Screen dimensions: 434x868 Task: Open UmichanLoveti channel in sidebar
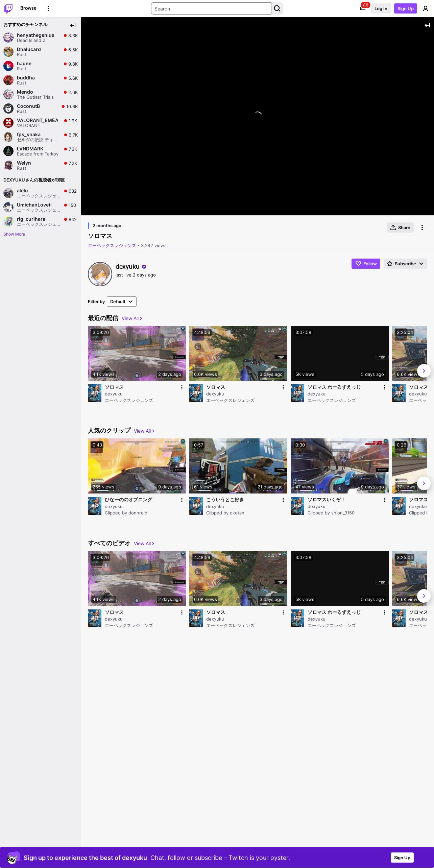tap(41, 207)
